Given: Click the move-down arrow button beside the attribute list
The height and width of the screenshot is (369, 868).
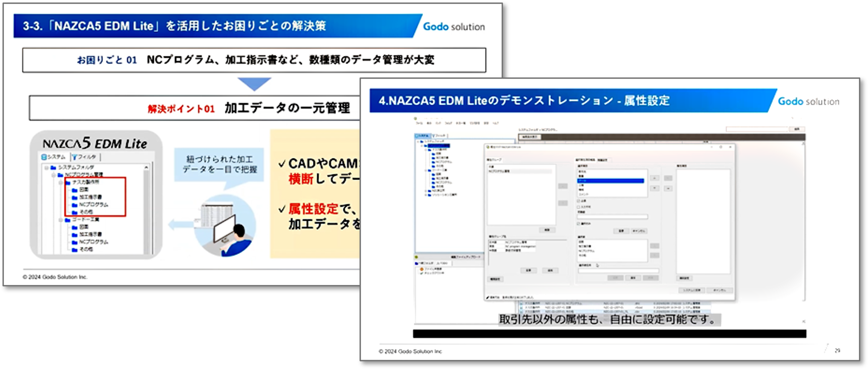Looking at the screenshot, I should coord(655,189).
